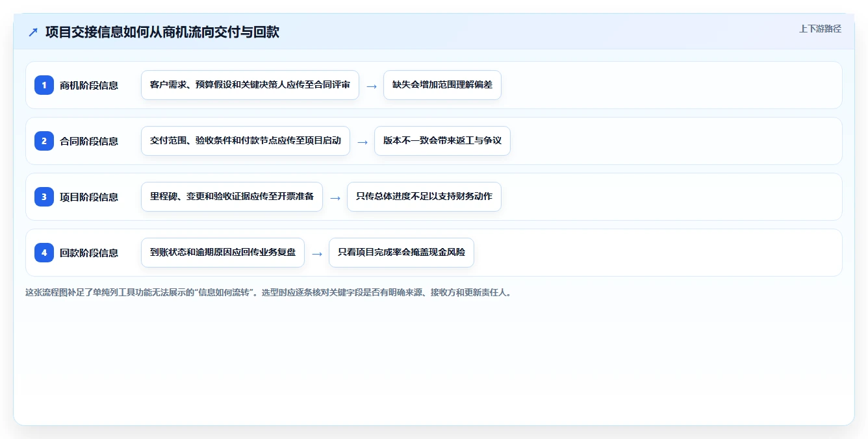Viewport: 868px width, 439px height.
Task: Select step badge 3 for 项目阶段信息
Action: pos(44,197)
